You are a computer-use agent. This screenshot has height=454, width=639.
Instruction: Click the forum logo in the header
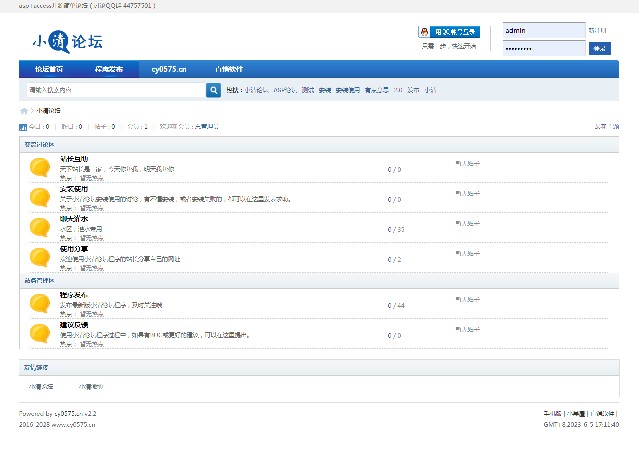pos(68,41)
